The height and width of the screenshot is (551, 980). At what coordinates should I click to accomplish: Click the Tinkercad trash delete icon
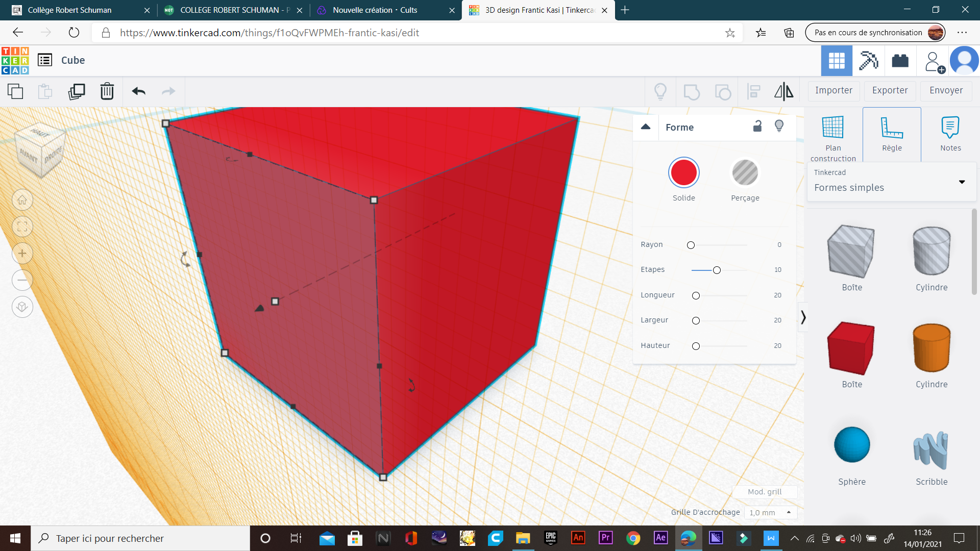(x=107, y=91)
